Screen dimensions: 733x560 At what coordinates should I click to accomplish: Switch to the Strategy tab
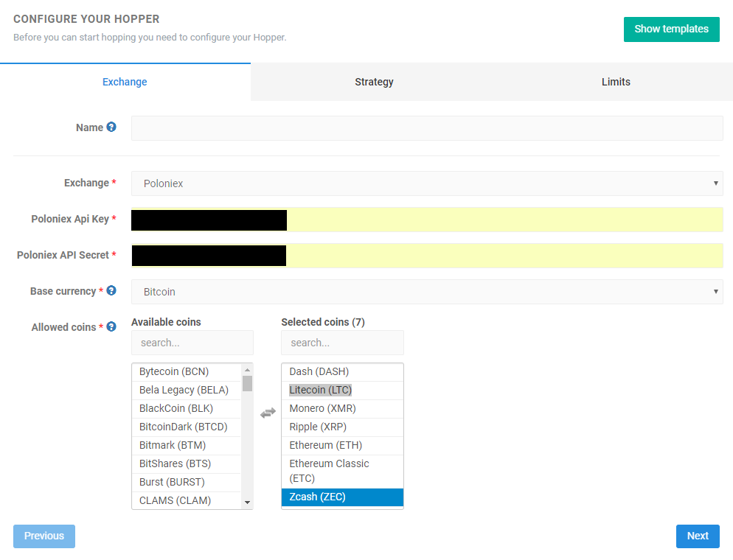click(x=374, y=82)
